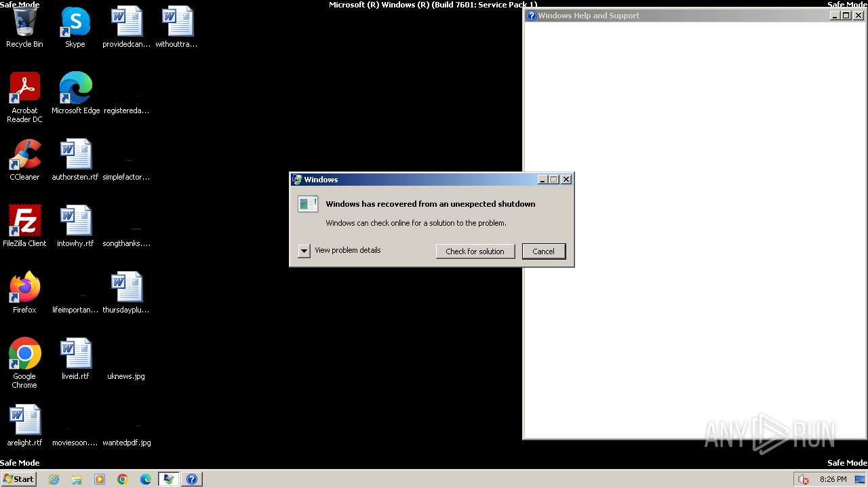
Task: Select the simplefactor file on desktop
Action: 126,161
